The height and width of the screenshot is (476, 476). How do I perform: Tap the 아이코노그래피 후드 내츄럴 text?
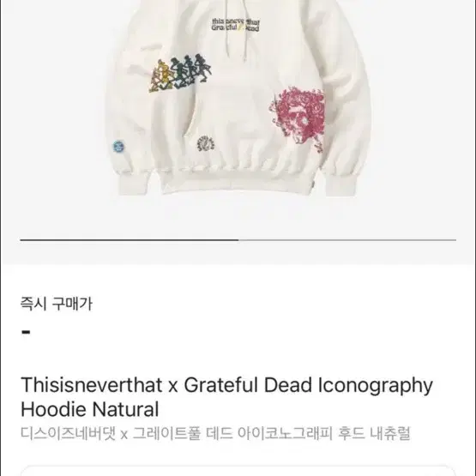click(324, 433)
